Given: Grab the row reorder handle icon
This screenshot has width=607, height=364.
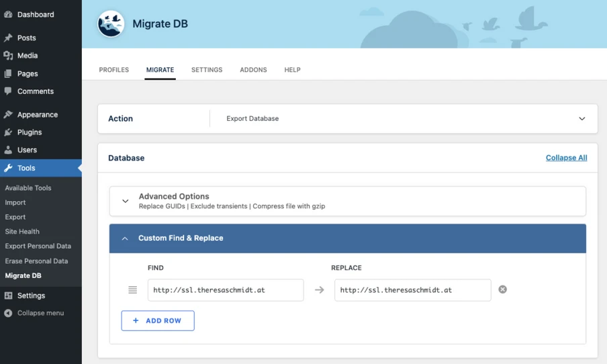Looking at the screenshot, I should pyautogui.click(x=132, y=290).
